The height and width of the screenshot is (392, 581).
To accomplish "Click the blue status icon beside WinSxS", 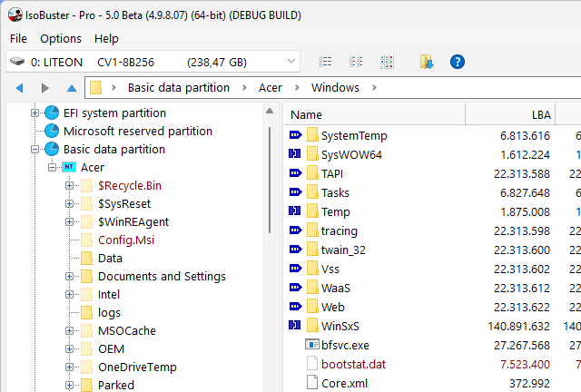I will (294, 325).
